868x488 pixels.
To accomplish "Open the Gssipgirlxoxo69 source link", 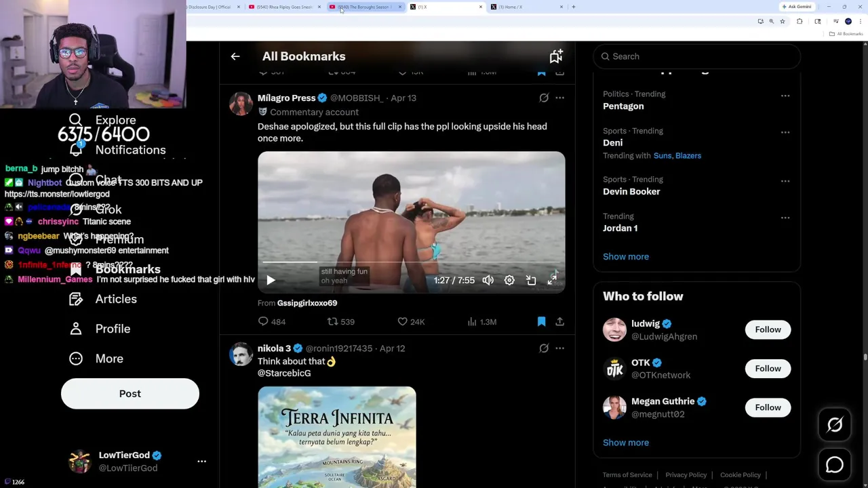I will [x=307, y=303].
